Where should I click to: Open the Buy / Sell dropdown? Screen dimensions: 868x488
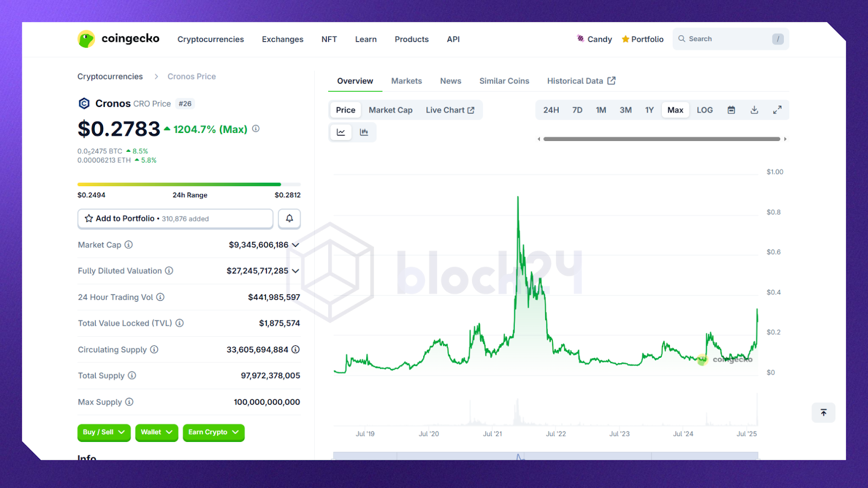click(104, 432)
